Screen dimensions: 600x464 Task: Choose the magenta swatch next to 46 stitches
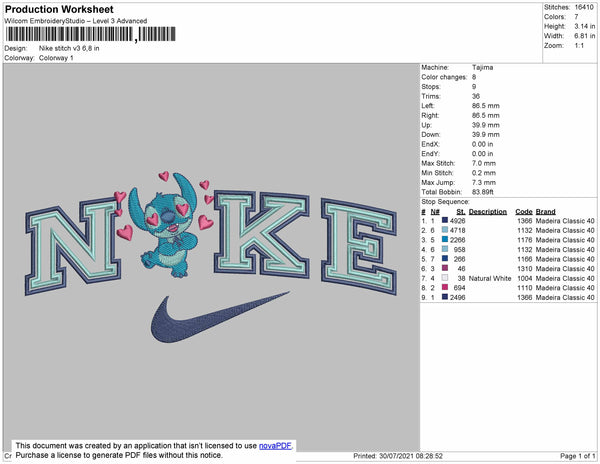tap(445, 268)
